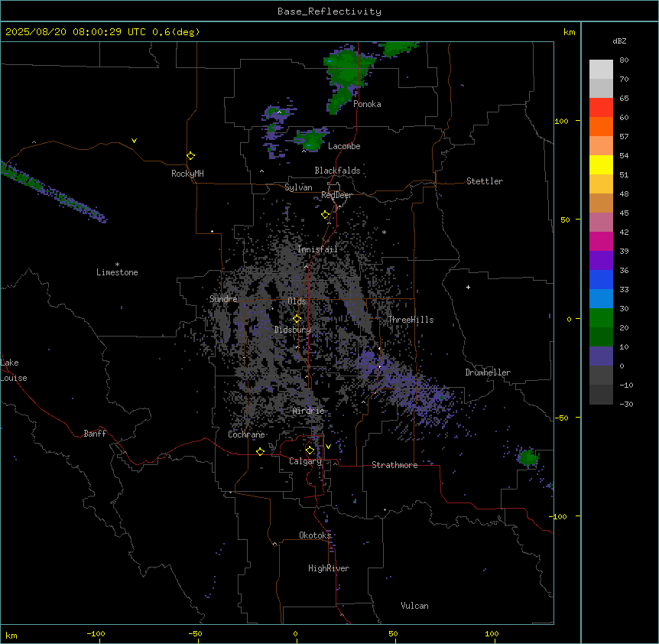Click the yellow v marker east of Calgary
659x644 pixels.
pos(328,447)
